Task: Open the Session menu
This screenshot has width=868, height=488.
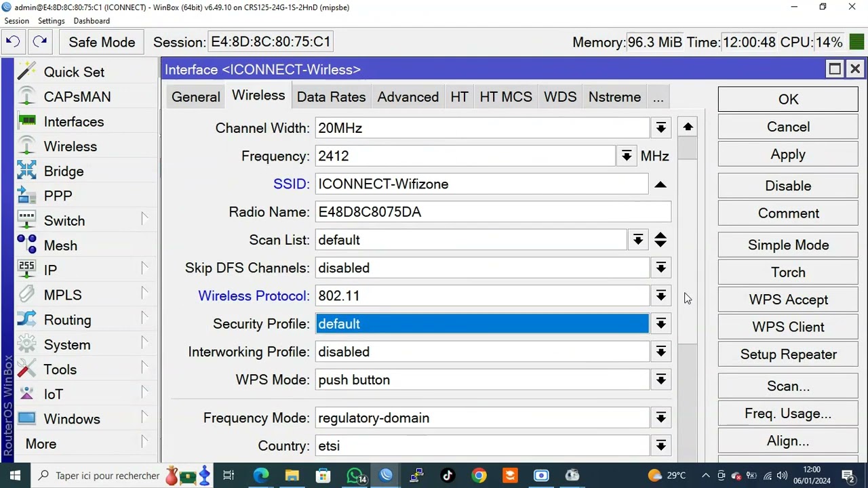Action: tap(17, 21)
